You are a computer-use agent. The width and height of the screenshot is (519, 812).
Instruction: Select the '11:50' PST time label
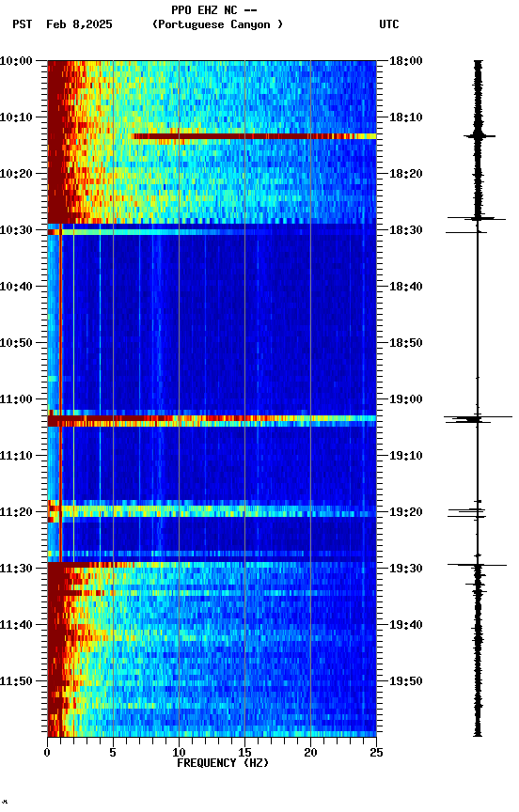[16, 682]
